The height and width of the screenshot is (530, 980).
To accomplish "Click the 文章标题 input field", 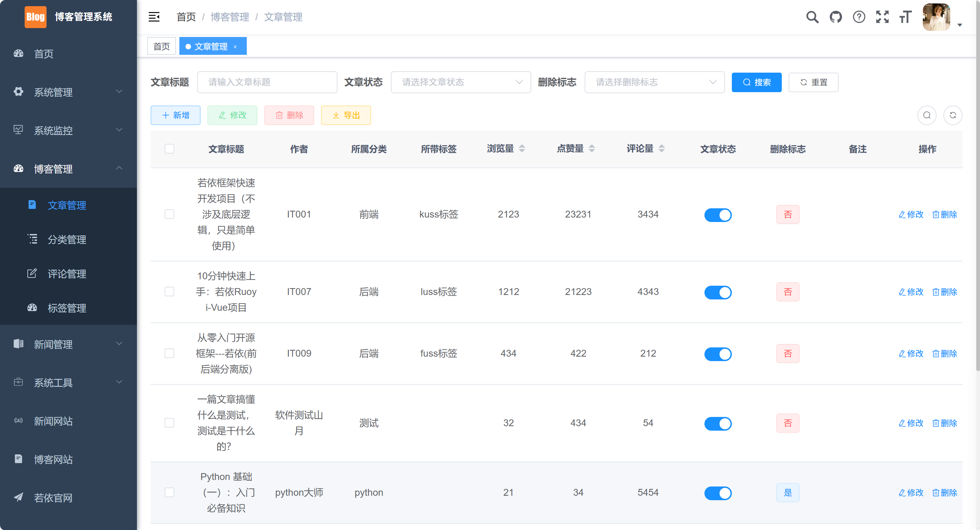I will tap(267, 82).
